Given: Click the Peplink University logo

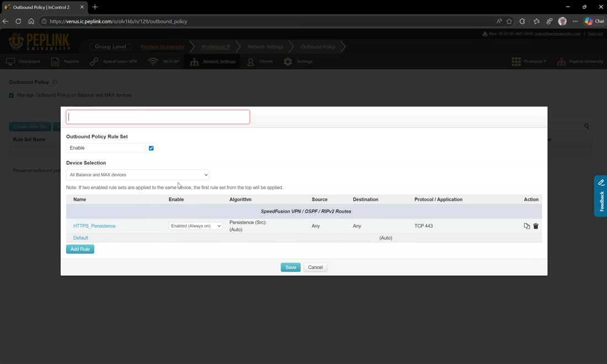Looking at the screenshot, I should [39, 42].
